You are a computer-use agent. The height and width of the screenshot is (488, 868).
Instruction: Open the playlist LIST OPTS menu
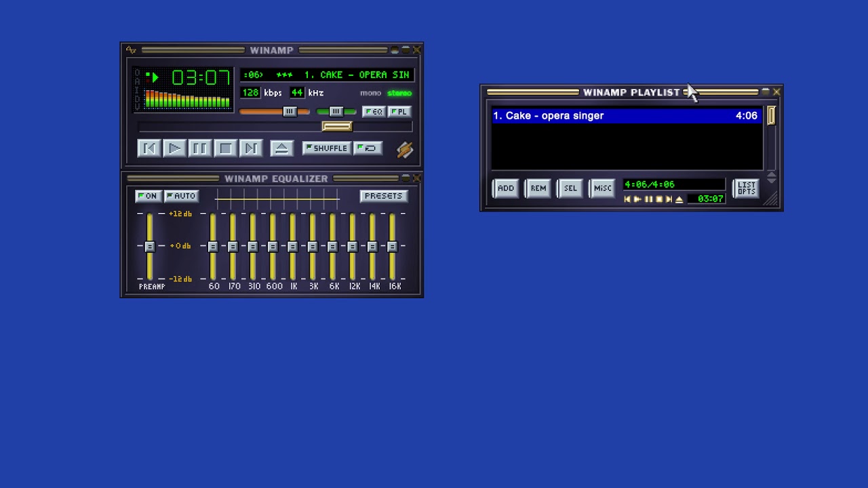point(747,188)
